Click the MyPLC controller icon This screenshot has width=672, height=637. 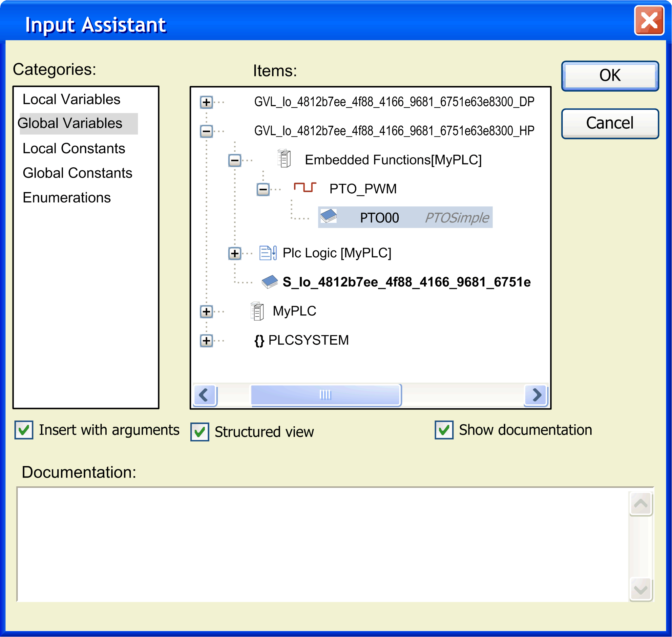(x=257, y=311)
